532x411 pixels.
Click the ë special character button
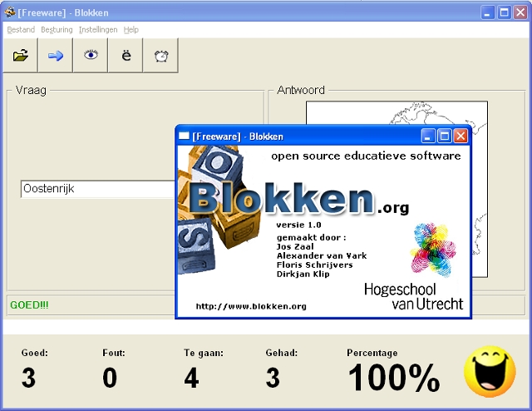[x=126, y=56]
